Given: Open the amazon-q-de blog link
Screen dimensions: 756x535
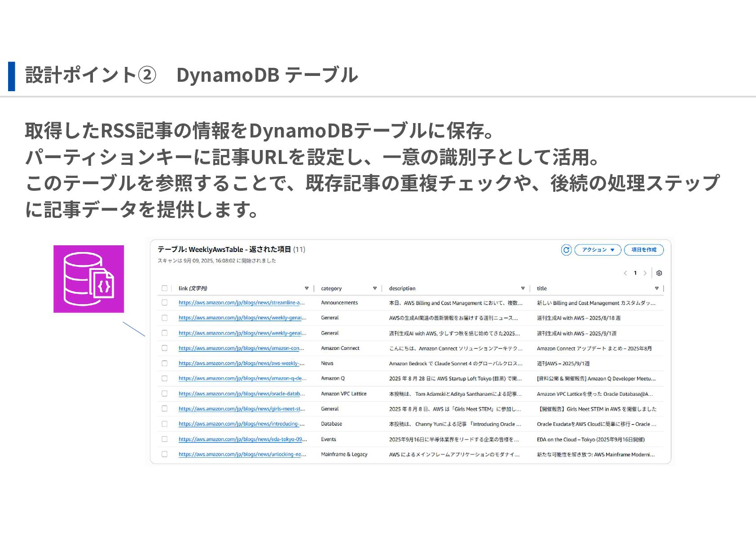Looking at the screenshot, I should (x=242, y=378).
